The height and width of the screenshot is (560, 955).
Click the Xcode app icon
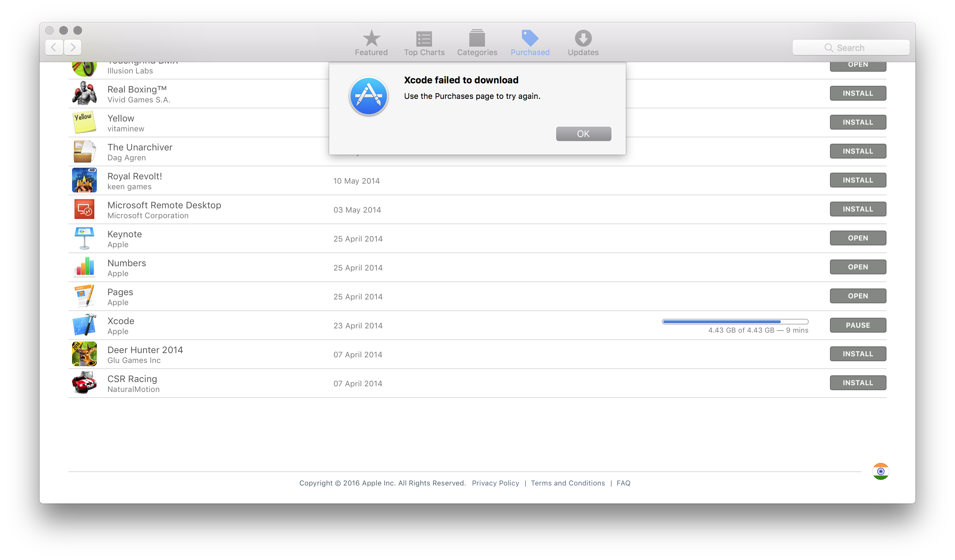[x=84, y=325]
